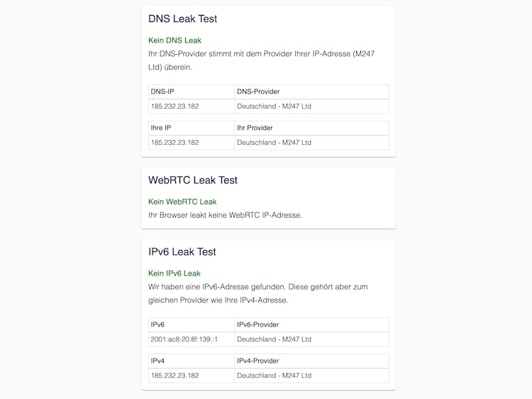Select the DNS-IP value 185.232.23.182
The width and height of the screenshot is (532, 399).
(174, 106)
